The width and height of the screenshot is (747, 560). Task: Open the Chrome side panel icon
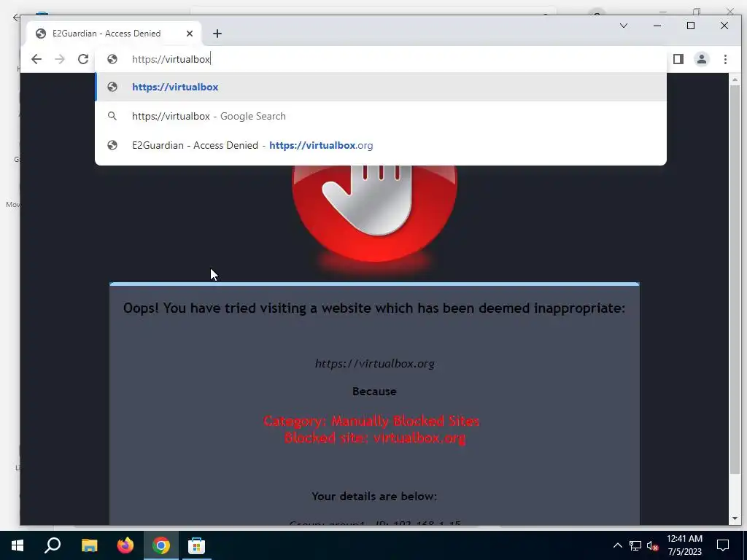pyautogui.click(x=678, y=59)
